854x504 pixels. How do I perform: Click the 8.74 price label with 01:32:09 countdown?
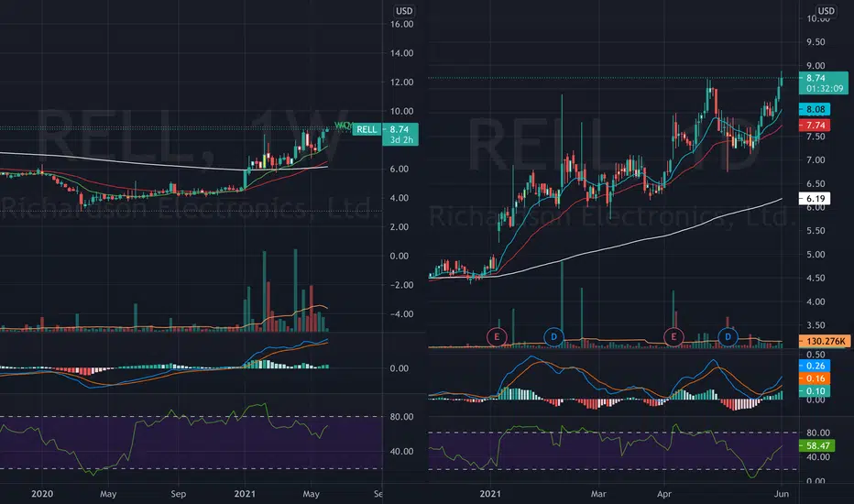[x=824, y=82]
